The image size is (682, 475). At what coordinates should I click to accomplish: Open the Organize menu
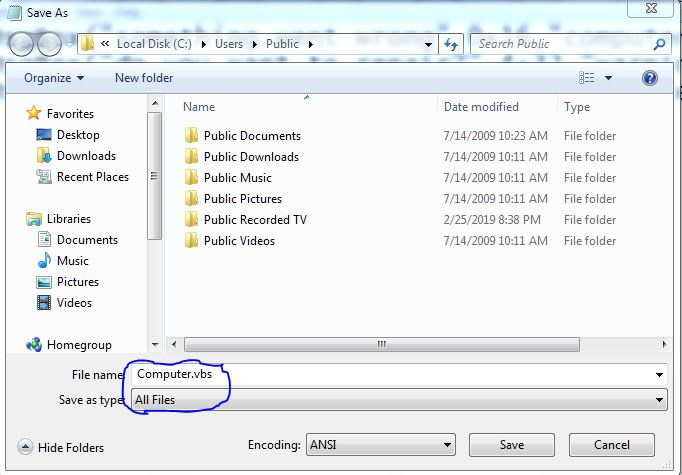point(54,78)
